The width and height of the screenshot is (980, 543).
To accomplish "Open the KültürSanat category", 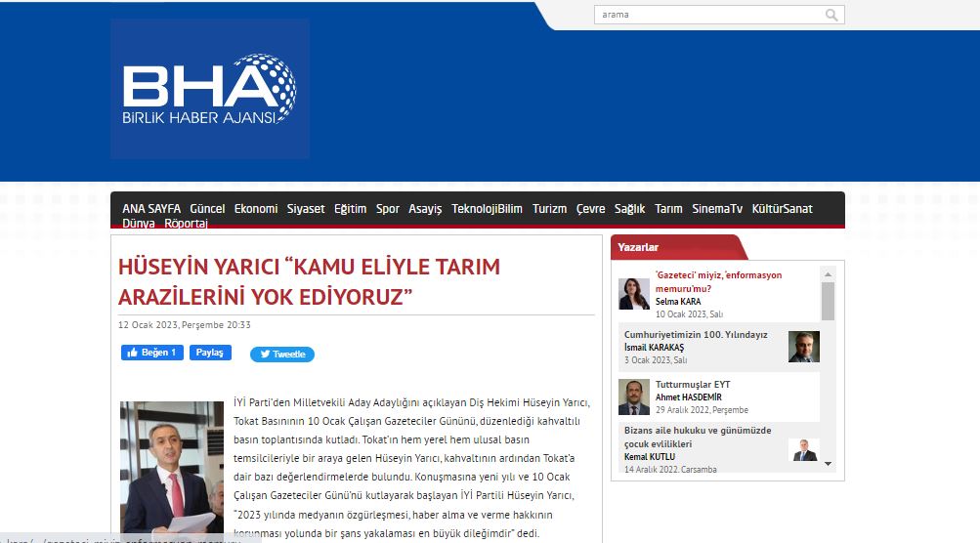I will click(x=782, y=209).
